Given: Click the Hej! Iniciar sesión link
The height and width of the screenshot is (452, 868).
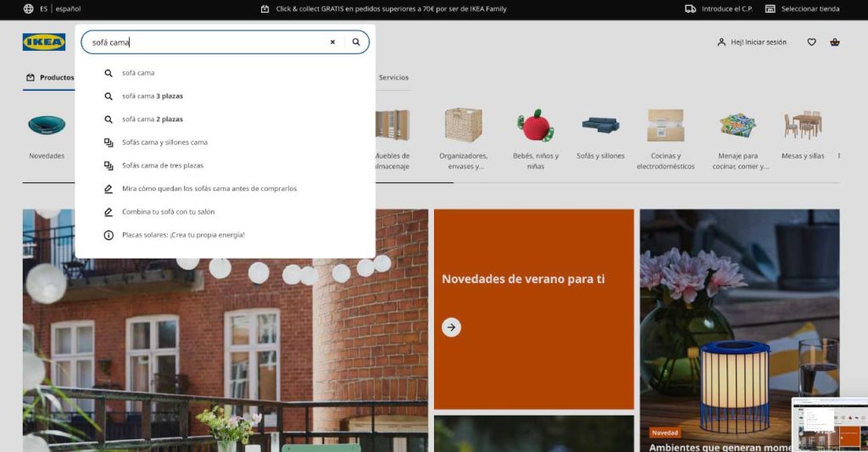Looking at the screenshot, I should [752, 42].
